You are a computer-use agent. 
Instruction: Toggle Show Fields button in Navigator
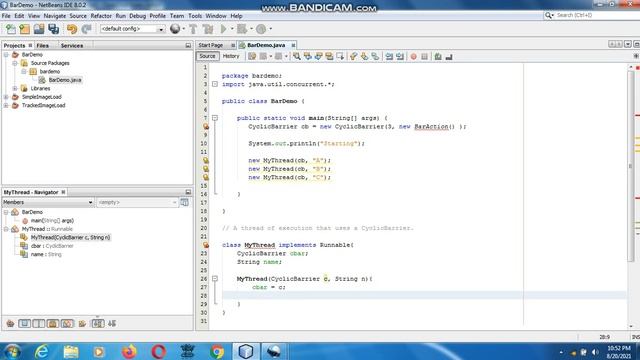point(24,324)
